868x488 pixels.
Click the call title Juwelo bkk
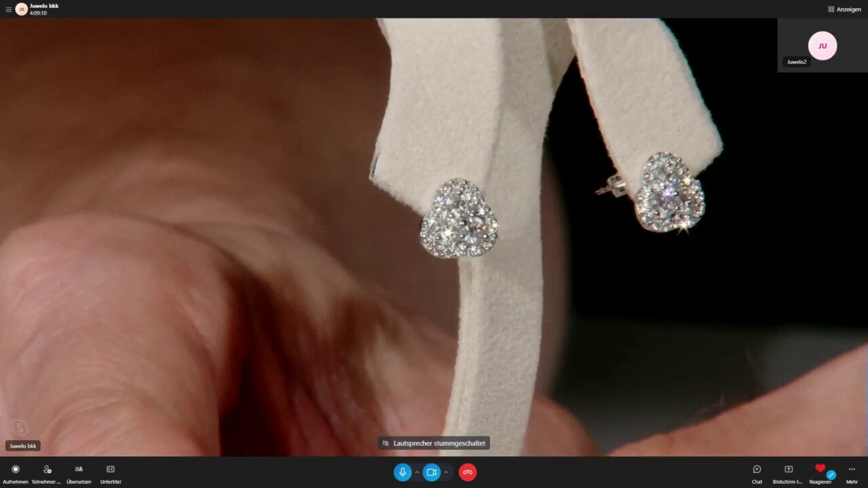click(x=44, y=6)
